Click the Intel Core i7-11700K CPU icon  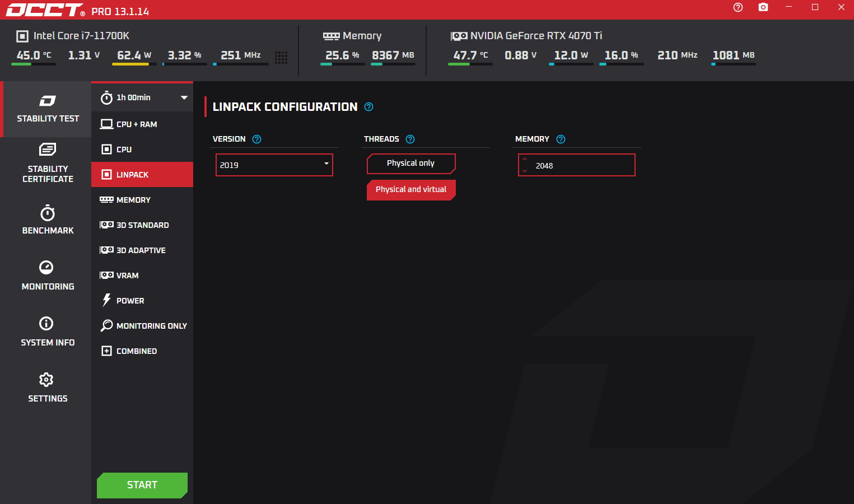22,36
